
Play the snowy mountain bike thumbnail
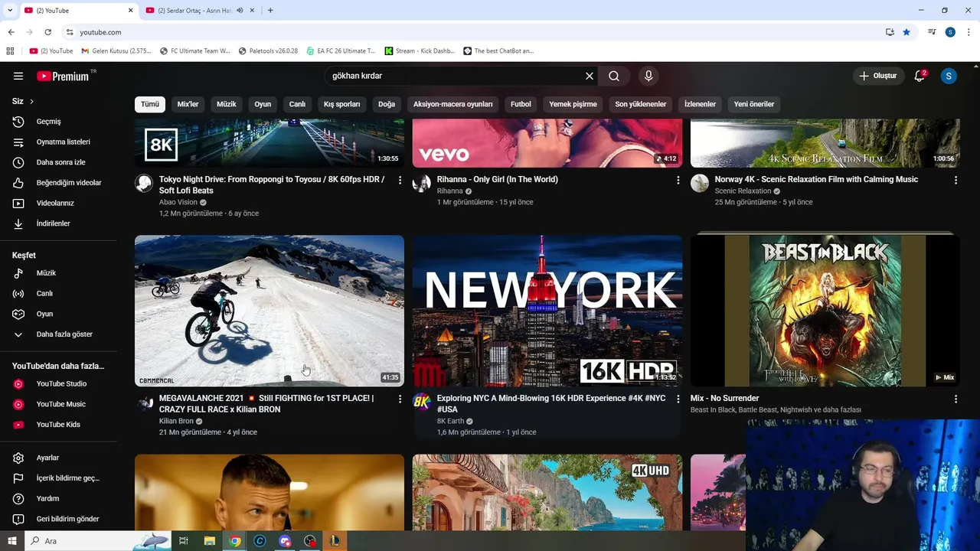click(x=269, y=311)
